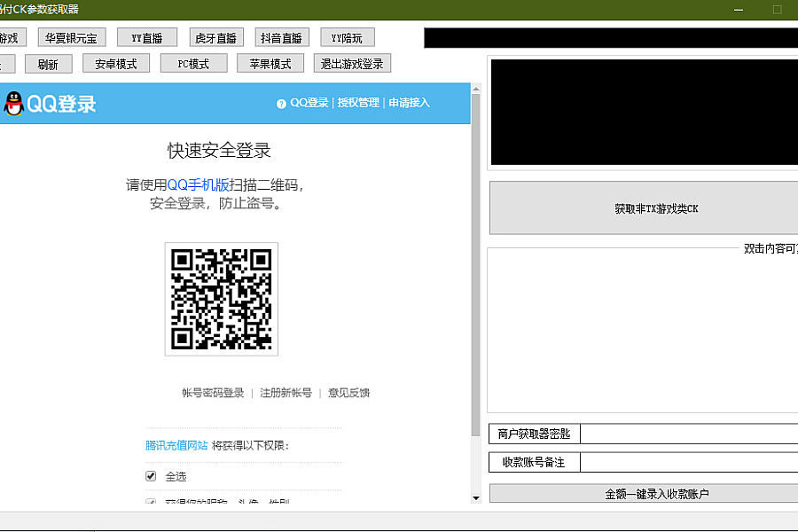Click the 快速安全登录 heading text
This screenshot has height=532, width=798.
tap(219, 150)
